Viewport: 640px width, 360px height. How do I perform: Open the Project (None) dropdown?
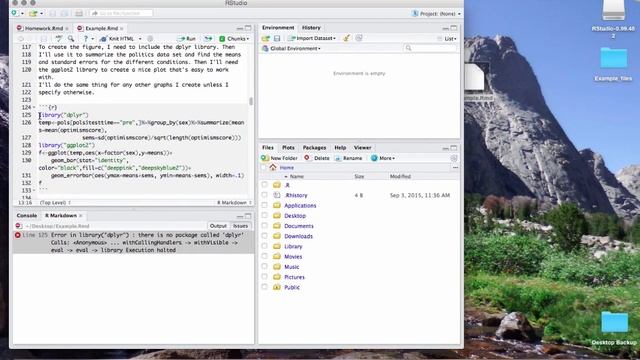[436, 13]
